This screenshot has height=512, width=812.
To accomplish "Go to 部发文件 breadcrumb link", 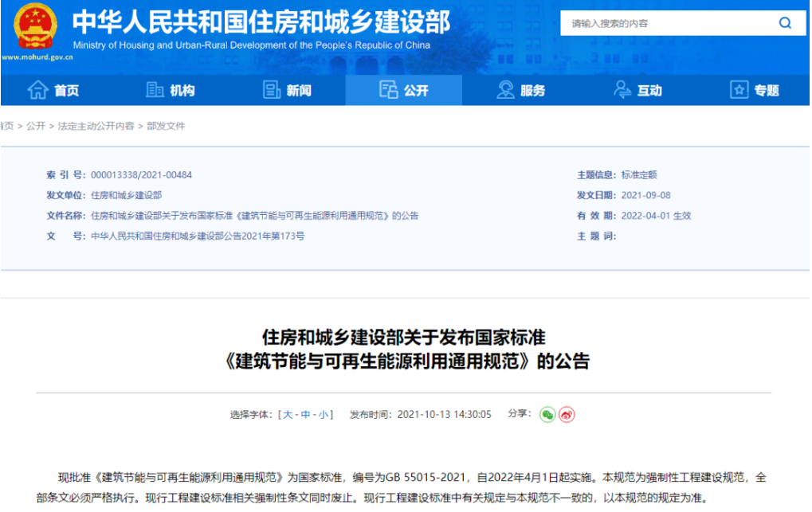I will [166, 127].
